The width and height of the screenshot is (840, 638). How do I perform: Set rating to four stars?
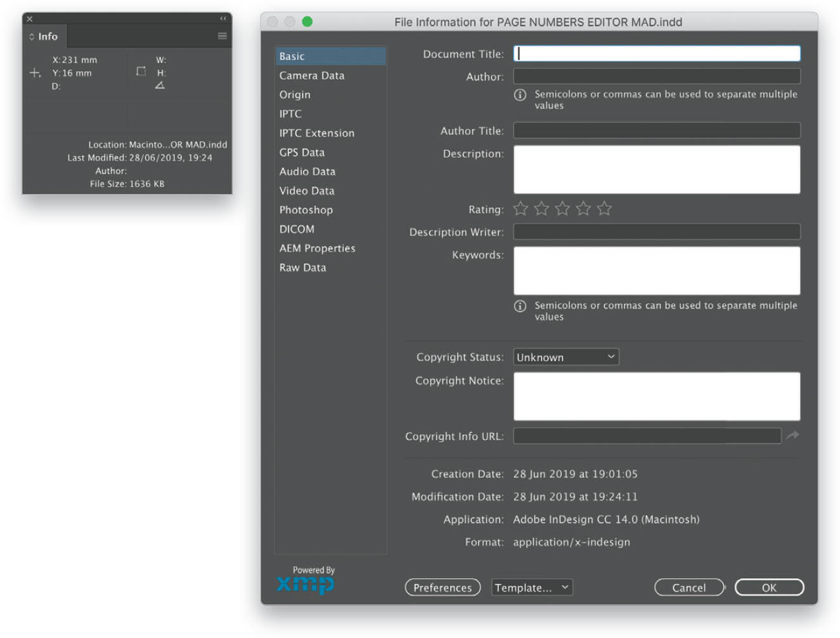pyautogui.click(x=583, y=208)
